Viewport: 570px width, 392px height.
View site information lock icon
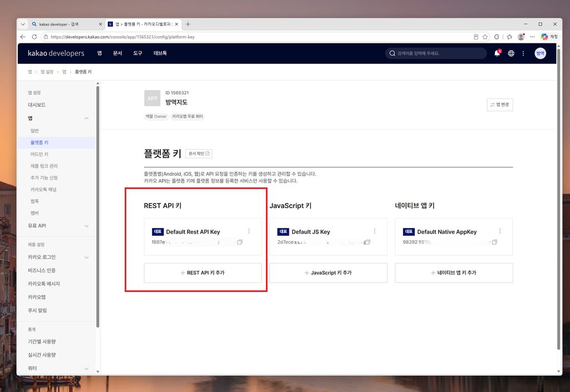pos(46,37)
